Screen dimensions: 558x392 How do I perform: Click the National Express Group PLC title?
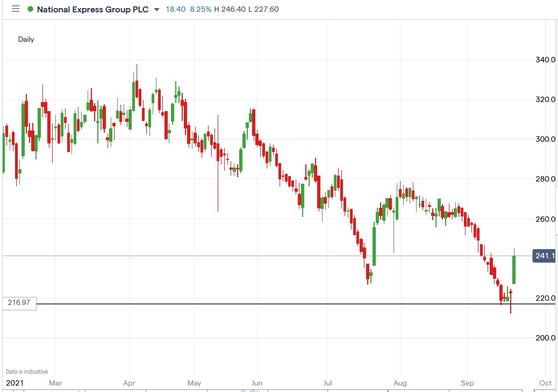pos(92,9)
